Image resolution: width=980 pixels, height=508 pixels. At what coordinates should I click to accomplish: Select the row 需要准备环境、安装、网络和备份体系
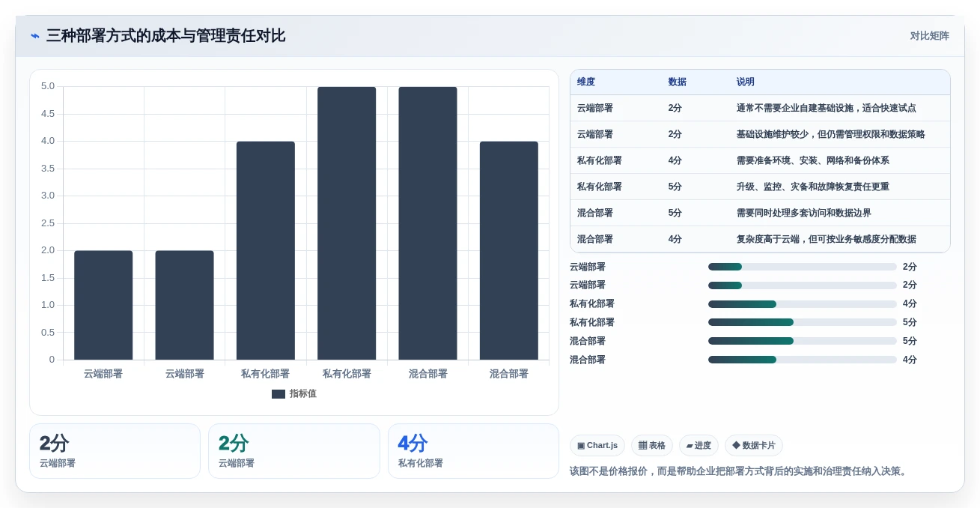click(760, 160)
